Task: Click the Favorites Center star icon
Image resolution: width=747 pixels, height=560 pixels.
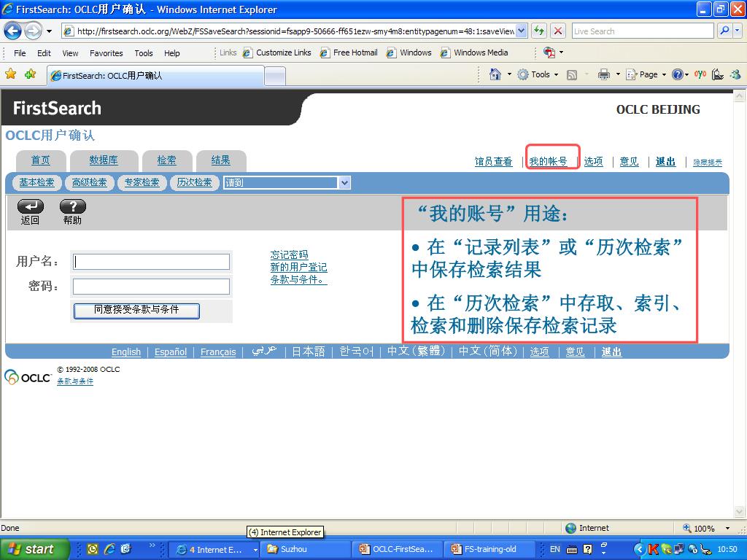Action: pos(10,74)
